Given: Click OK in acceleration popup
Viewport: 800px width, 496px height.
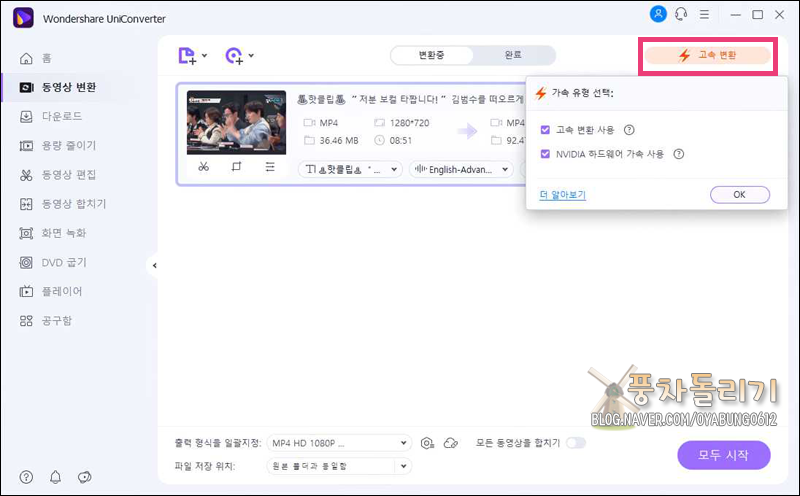Looking at the screenshot, I should [739, 194].
